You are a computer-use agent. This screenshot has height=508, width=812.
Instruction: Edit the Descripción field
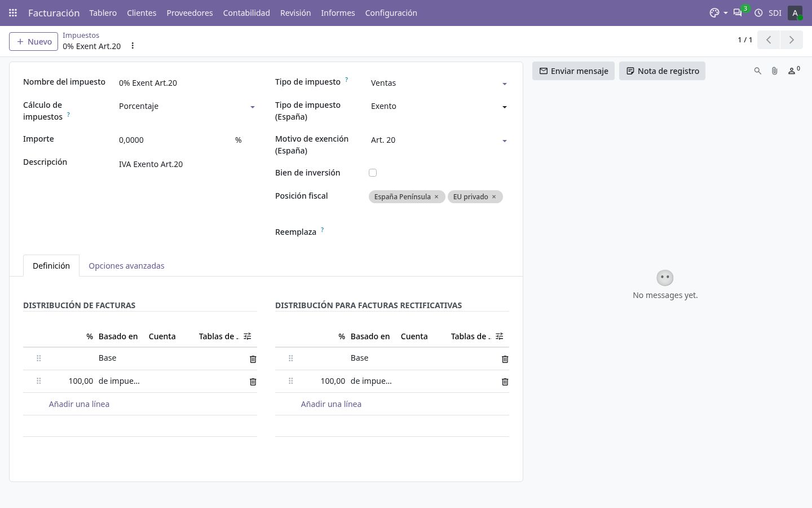coord(187,164)
